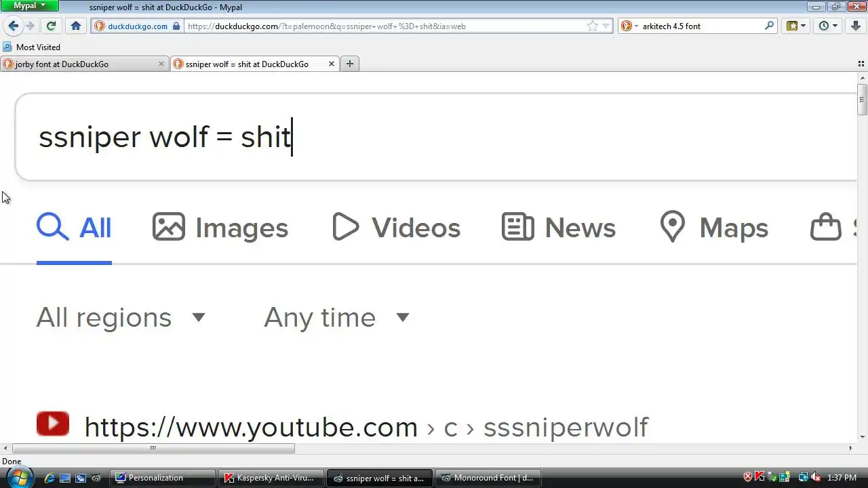Expand the All regions dropdown
Screen dimensions: 868x488
[121, 317]
